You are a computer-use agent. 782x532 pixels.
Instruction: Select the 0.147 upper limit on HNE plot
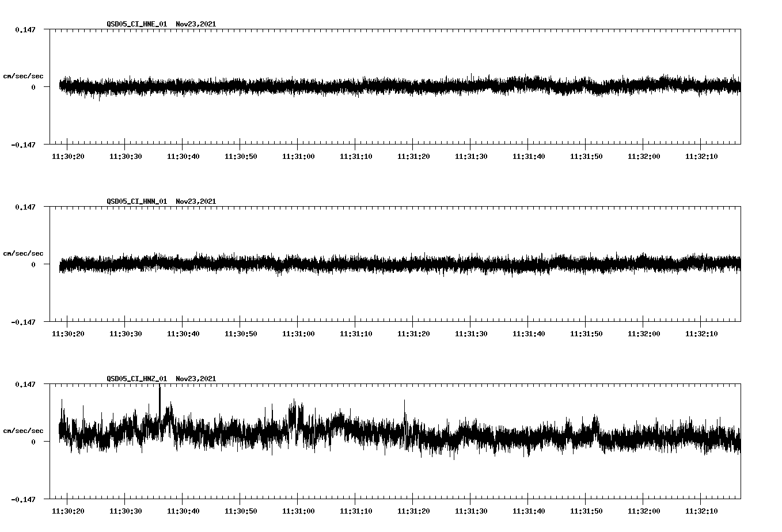[x=25, y=29]
